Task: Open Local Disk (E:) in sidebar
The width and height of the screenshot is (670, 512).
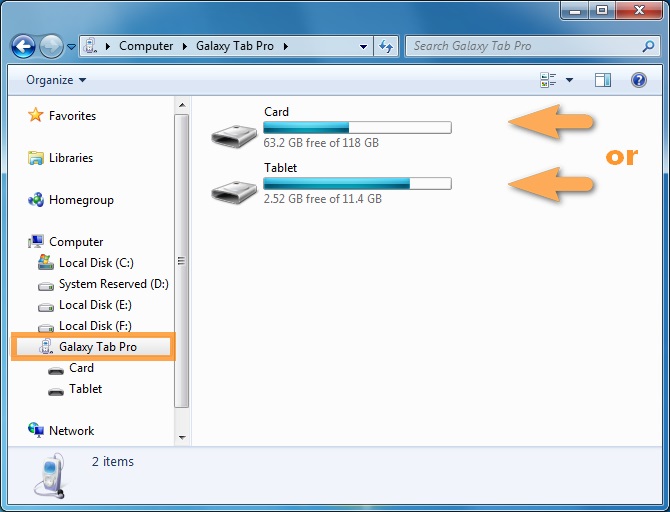Action: click(95, 305)
